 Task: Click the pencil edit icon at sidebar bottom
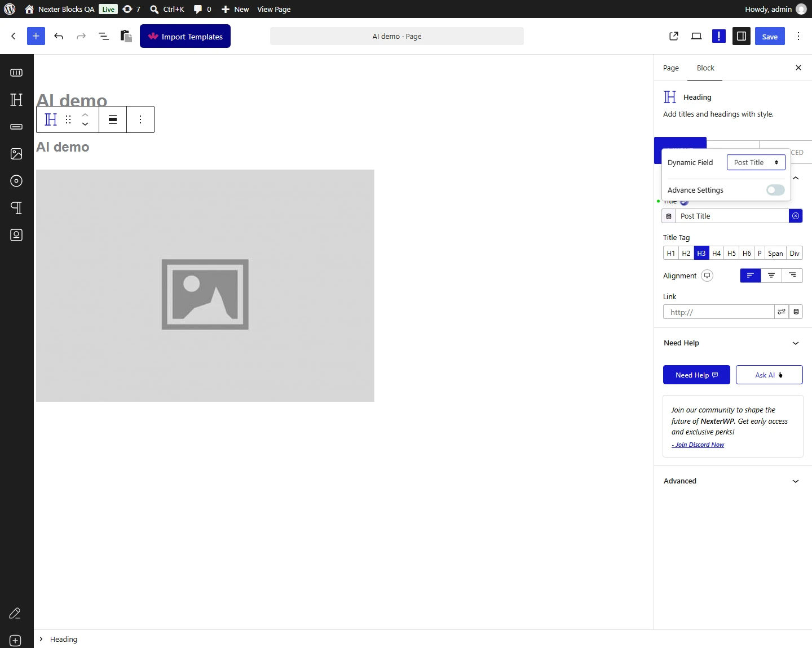click(x=15, y=614)
